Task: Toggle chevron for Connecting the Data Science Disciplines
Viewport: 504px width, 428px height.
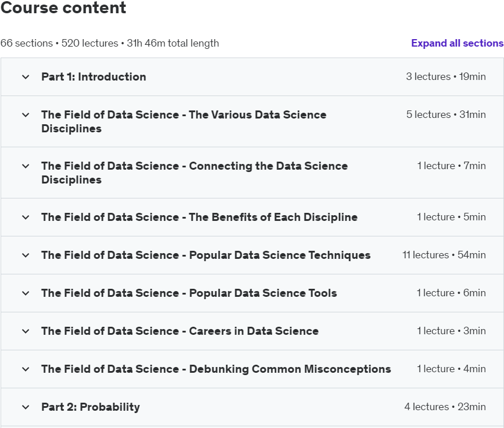Action: pos(25,166)
